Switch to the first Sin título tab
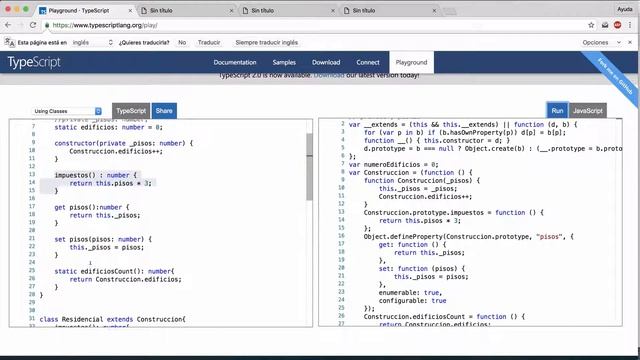640x360 pixels. [x=187, y=11]
